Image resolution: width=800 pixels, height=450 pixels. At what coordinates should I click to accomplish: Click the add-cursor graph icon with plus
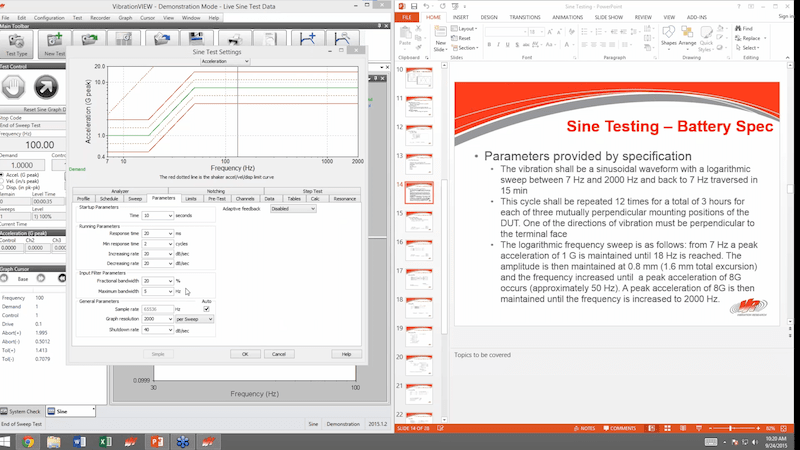coord(307,39)
